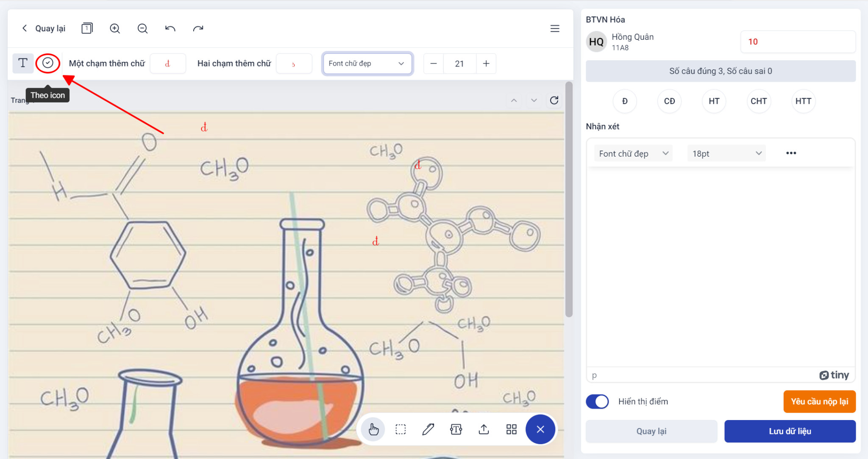The width and height of the screenshot is (868, 459).
Task: Collapse page with the up chevron
Action: click(514, 100)
